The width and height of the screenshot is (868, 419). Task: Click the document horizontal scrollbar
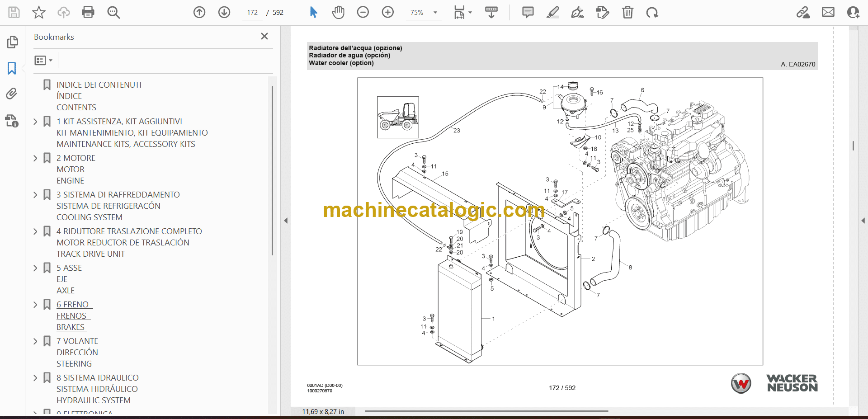(486, 411)
